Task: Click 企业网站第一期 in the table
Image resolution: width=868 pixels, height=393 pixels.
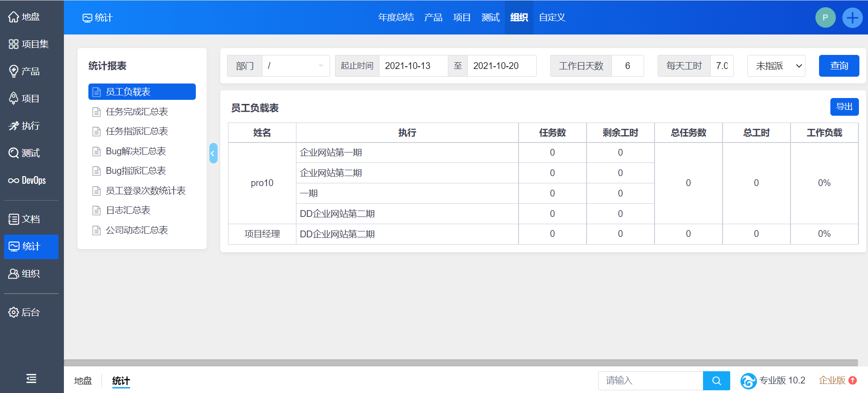Action: click(331, 152)
